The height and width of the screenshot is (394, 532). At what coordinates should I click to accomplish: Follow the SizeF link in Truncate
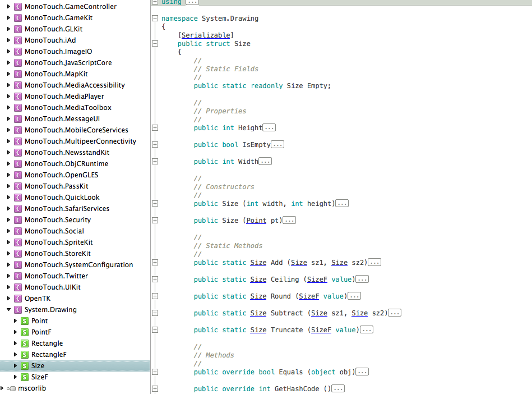321,330
